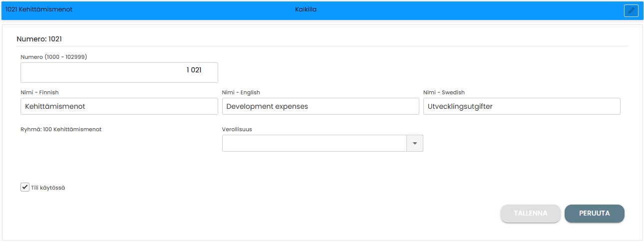Screen dimensions: 644x242
Task: Focus the Nimi - Swedish text field
Action: (521, 106)
